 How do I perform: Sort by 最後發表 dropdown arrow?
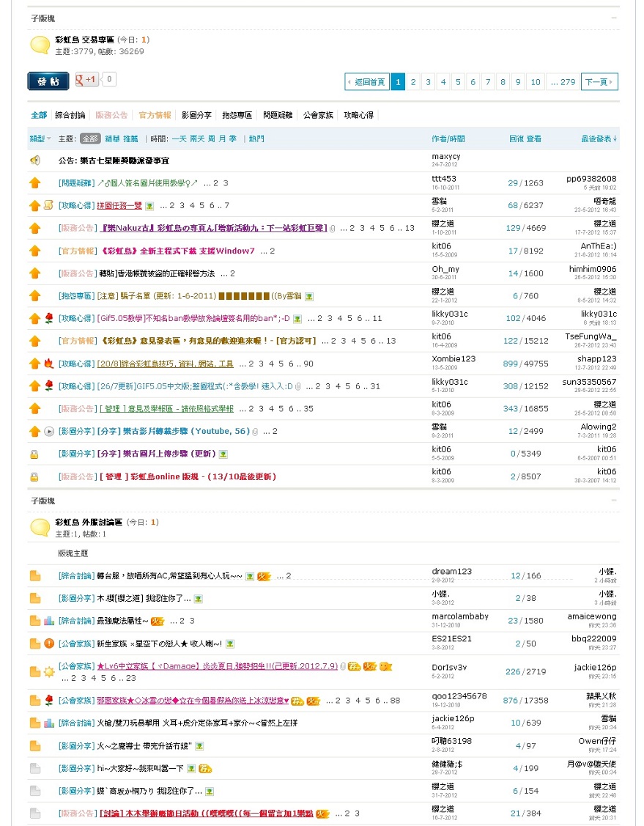pos(599,139)
